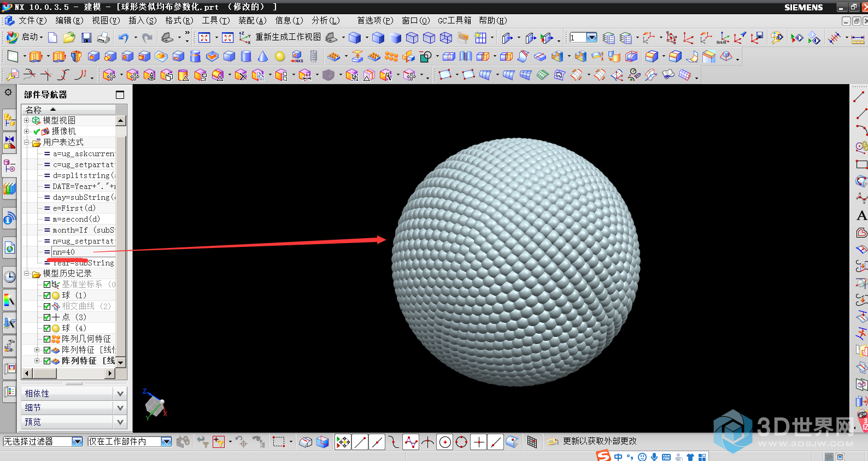868x461 pixels.
Task: Toggle the 点 (3) feature checkbox
Action: tap(47, 317)
